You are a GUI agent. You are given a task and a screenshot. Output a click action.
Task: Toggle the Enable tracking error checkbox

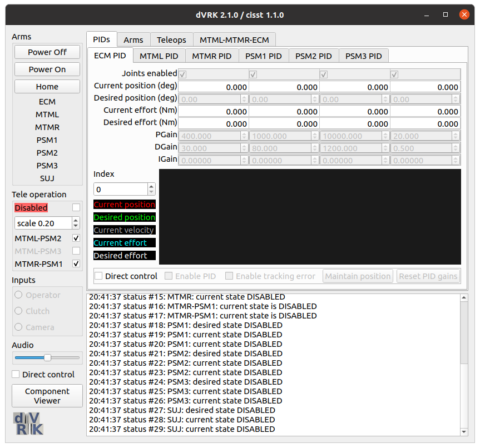tap(229, 276)
